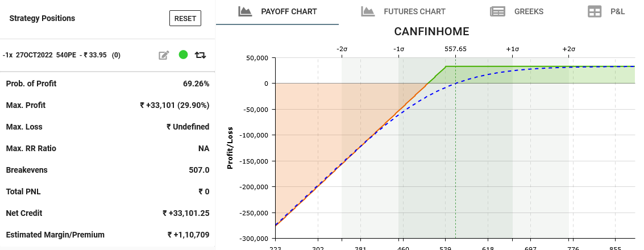Toggle the green circle on 540PE position
Image resolution: width=644 pixels, height=250 pixels.
(x=183, y=55)
